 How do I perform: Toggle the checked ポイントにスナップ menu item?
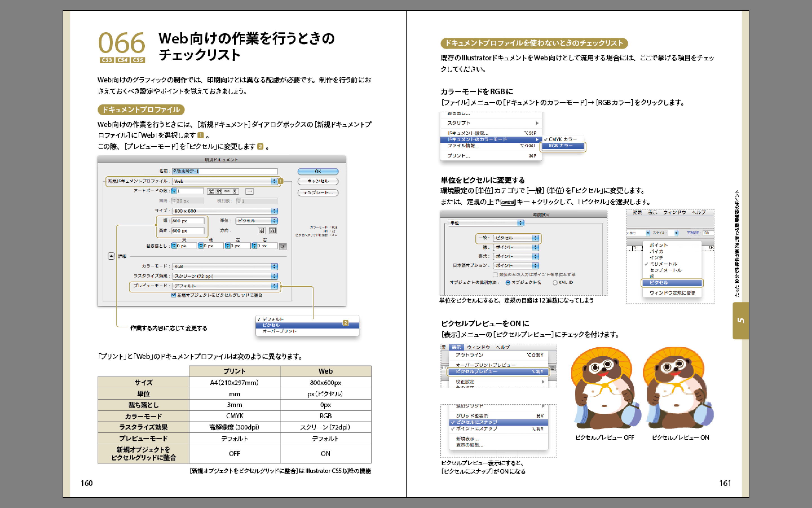[x=498, y=429]
